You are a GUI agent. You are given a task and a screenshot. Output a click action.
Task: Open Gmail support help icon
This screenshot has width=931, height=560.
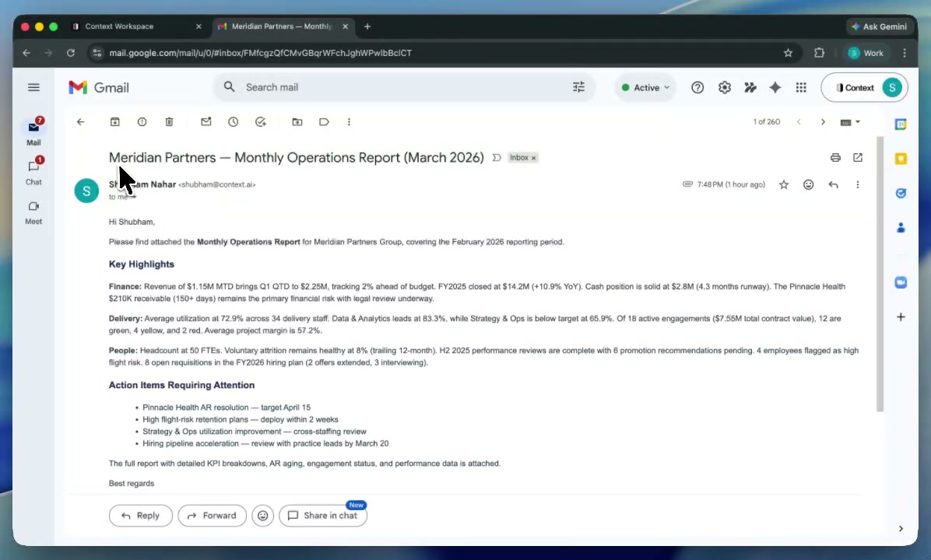pyautogui.click(x=697, y=87)
